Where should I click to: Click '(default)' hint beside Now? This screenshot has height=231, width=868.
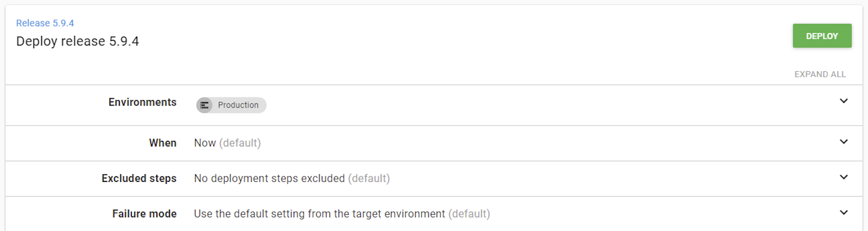(x=240, y=143)
